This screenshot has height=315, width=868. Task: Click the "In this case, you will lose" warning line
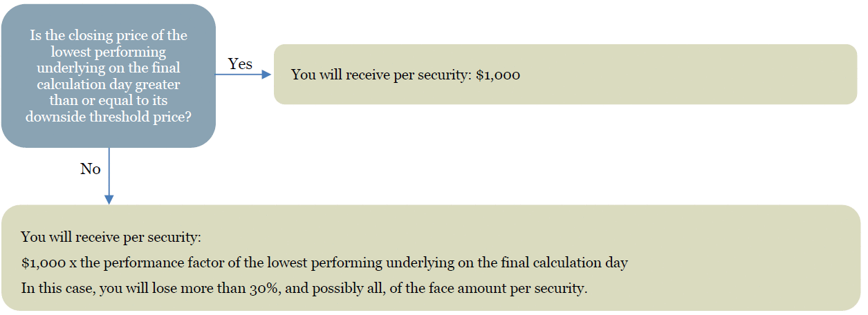(x=304, y=288)
